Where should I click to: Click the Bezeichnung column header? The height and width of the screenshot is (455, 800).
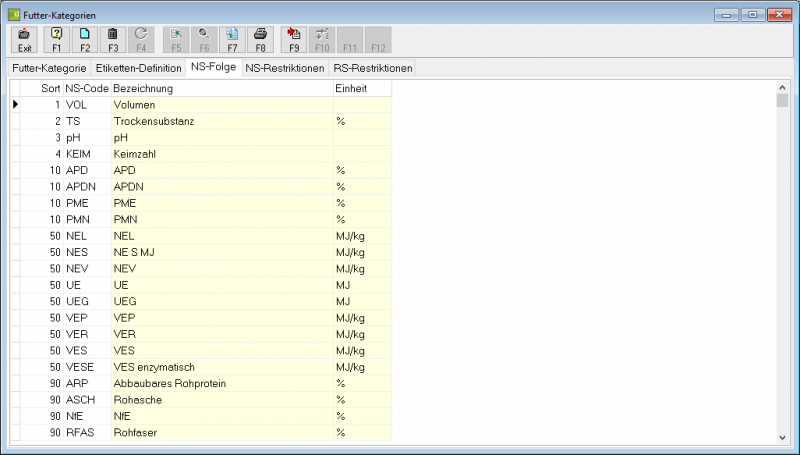click(x=222, y=88)
